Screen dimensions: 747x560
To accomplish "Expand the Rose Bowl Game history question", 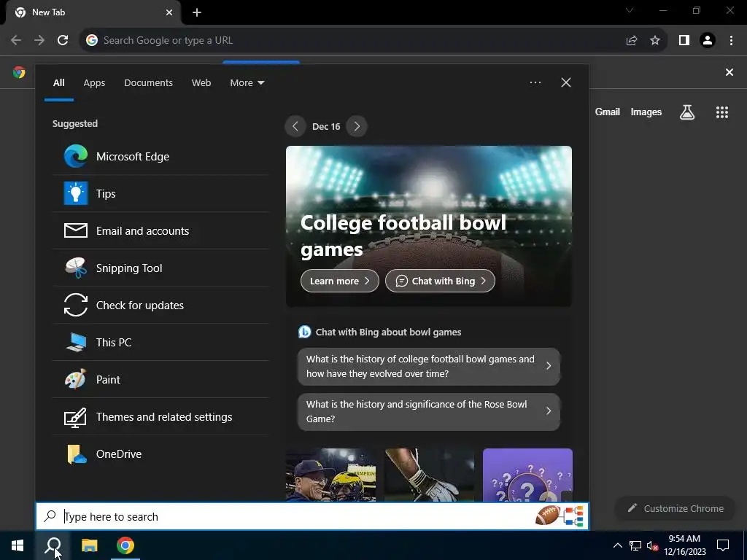I will (429, 411).
